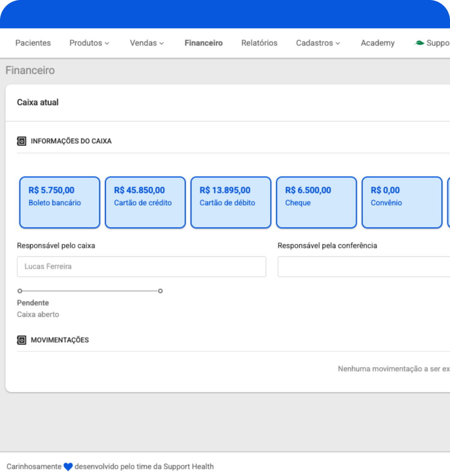The width and height of the screenshot is (450, 476).
Task: Expand the Produtos dropdown menu
Action: [89, 43]
